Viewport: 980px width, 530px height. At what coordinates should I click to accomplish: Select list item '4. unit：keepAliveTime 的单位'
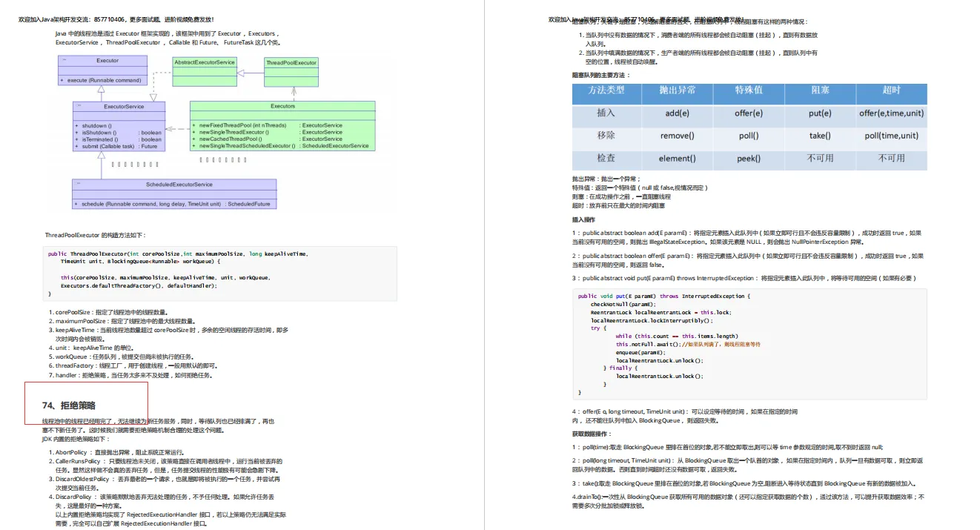(93, 348)
